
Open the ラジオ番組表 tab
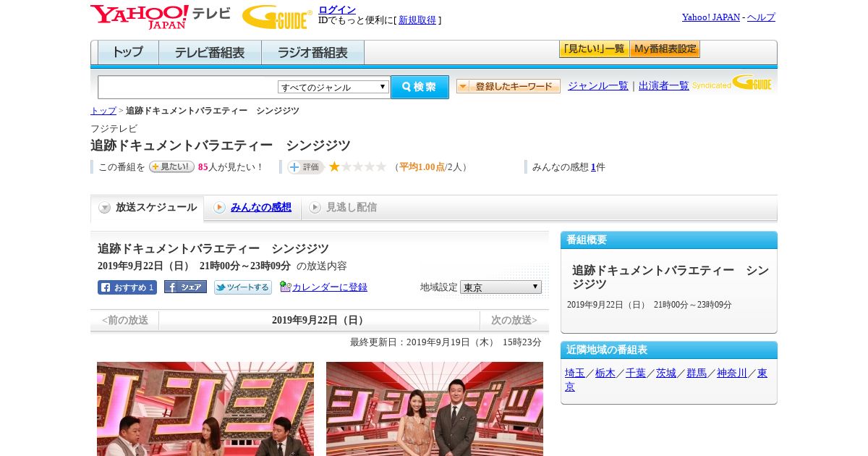pyautogui.click(x=313, y=53)
